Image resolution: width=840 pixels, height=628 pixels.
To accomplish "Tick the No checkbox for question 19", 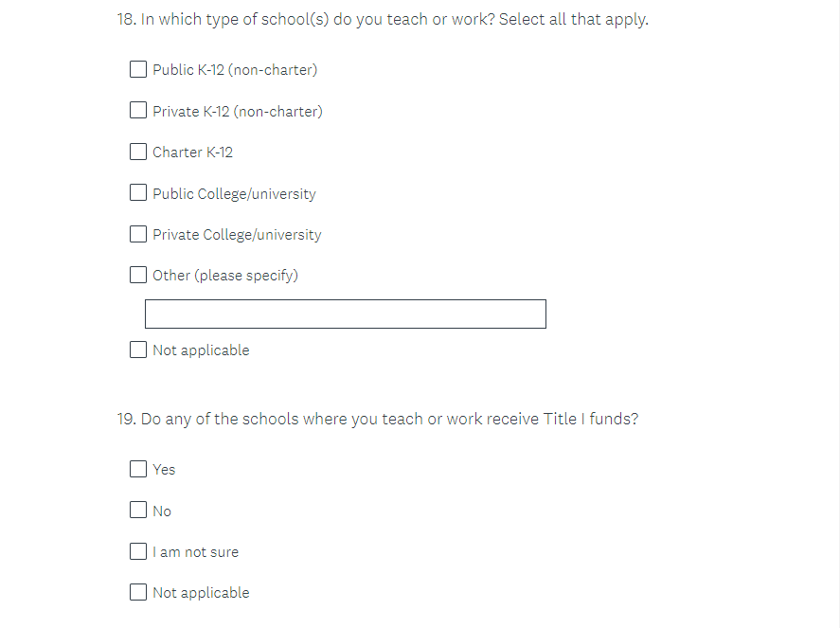I will pyautogui.click(x=138, y=511).
